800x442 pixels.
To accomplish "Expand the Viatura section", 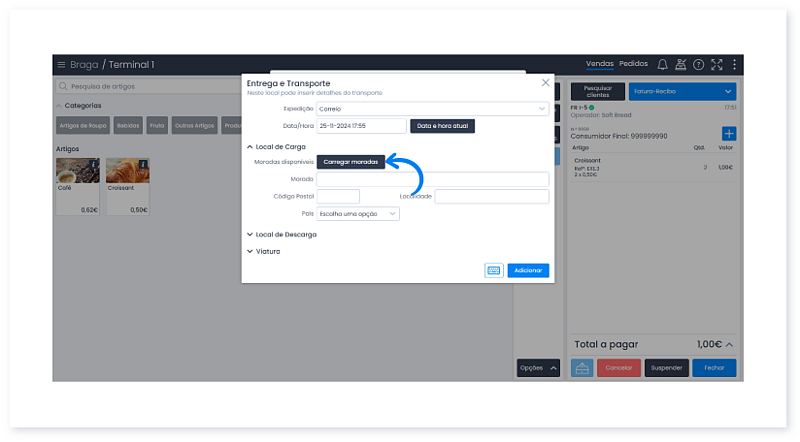I will [267, 251].
